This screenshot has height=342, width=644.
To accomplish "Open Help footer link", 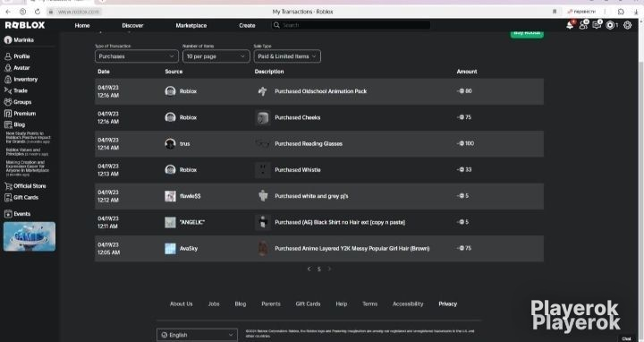I will (x=342, y=304).
